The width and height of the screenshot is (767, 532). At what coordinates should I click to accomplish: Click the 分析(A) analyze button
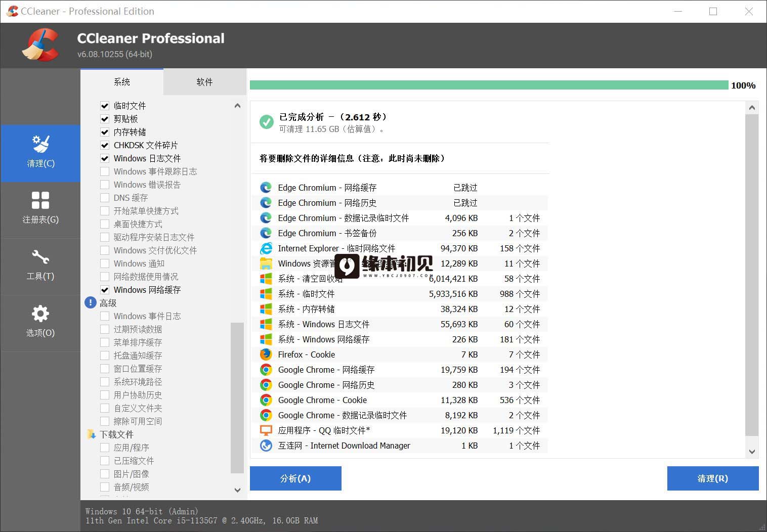click(295, 478)
